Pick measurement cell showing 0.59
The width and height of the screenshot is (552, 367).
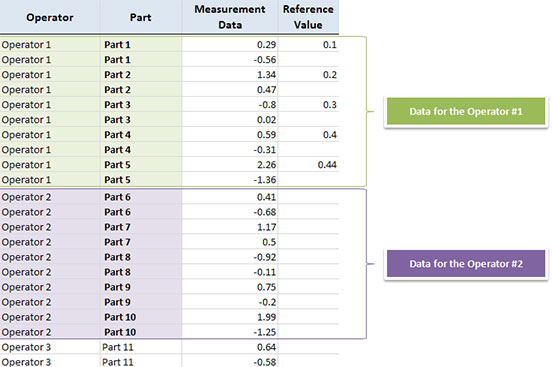pyautogui.click(x=230, y=135)
